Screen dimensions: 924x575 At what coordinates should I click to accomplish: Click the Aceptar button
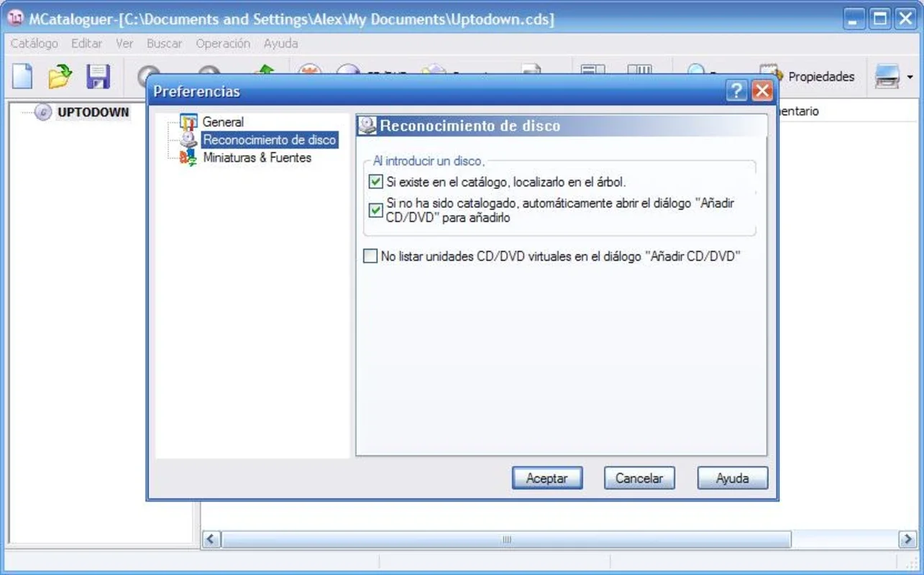[547, 478]
